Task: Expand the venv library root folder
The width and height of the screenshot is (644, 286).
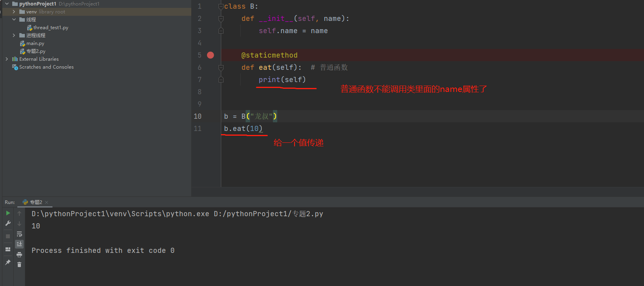Action: pyautogui.click(x=14, y=12)
